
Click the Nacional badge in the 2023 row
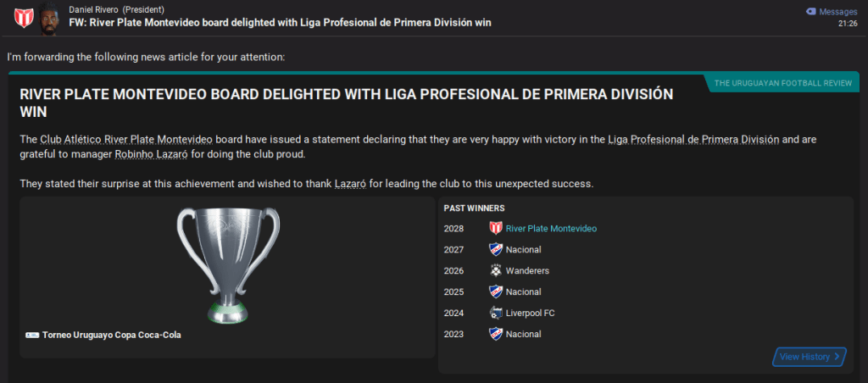(496, 335)
